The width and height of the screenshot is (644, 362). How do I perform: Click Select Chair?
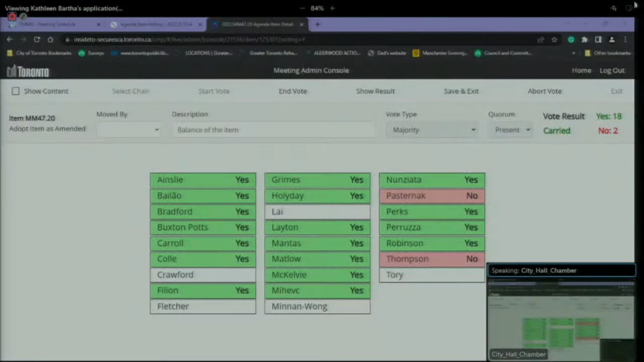[130, 91]
